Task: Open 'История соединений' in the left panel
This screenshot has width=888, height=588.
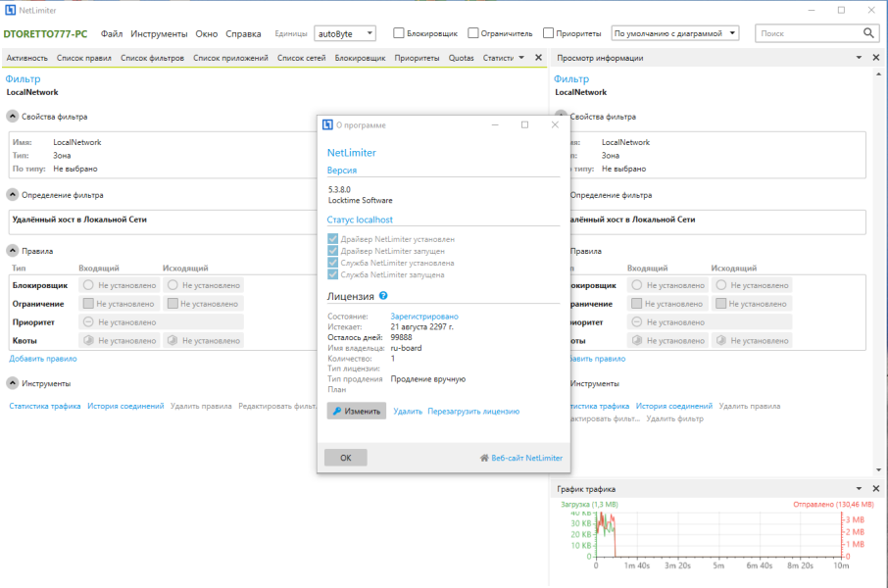Action: point(125,406)
